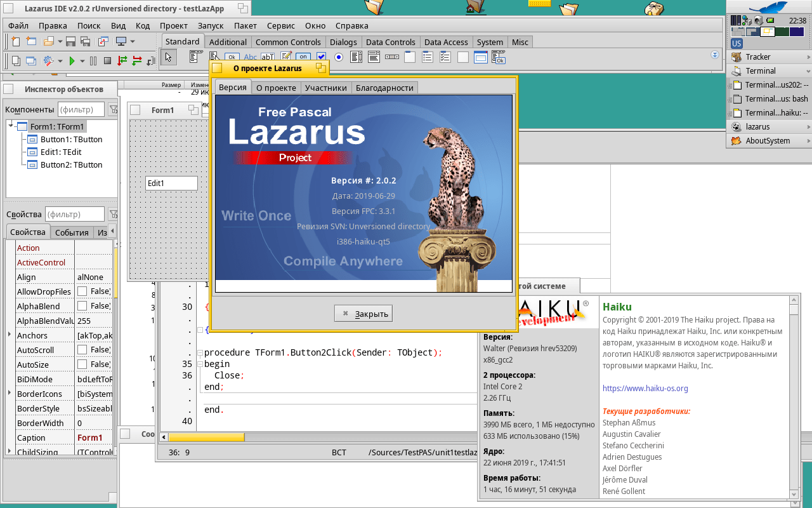Click the US keyboard layout indicator
This screenshot has width=812, height=508.
click(737, 43)
